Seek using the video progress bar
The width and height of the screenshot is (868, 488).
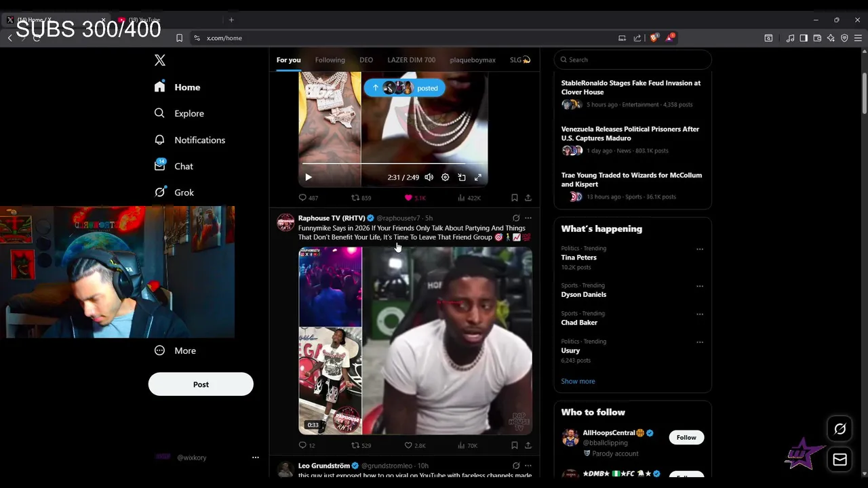393,163
